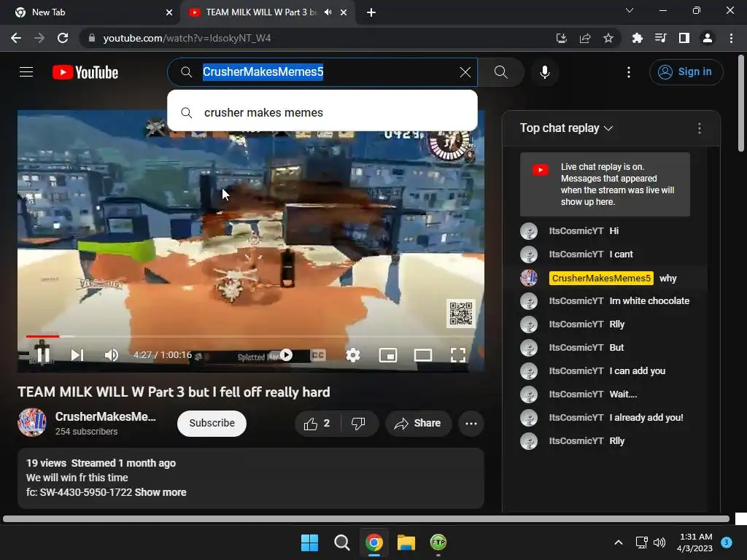
Task: Select 'crusher makes memes' search suggestion
Action: (322, 112)
